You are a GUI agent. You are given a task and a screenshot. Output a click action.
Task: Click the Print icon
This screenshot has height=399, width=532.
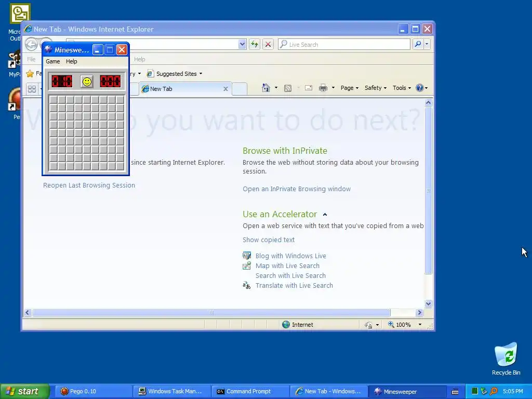pos(323,88)
